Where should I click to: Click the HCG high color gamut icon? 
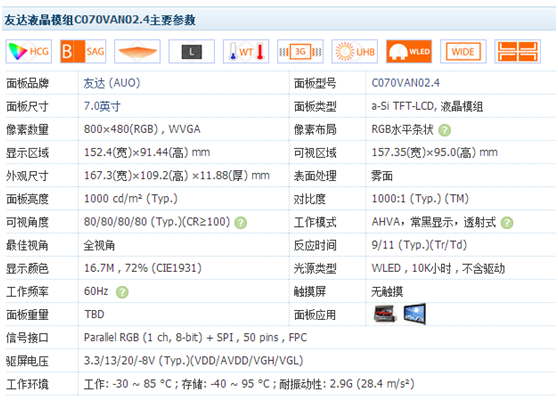pyautogui.click(x=28, y=52)
